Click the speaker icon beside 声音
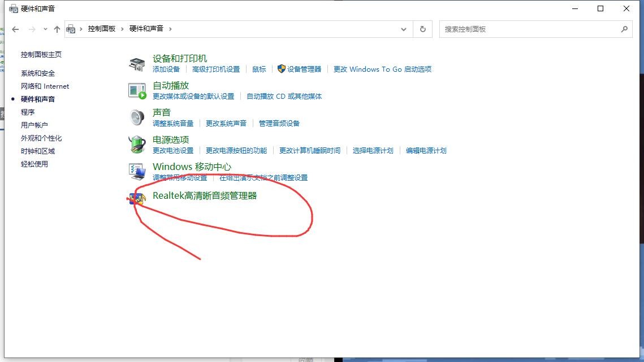 point(136,117)
